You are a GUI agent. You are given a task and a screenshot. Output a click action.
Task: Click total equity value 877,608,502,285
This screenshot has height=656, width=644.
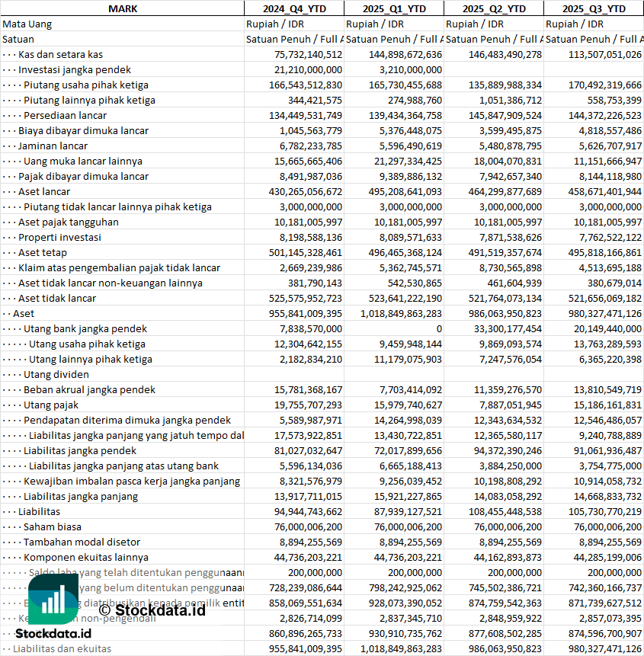click(x=505, y=634)
